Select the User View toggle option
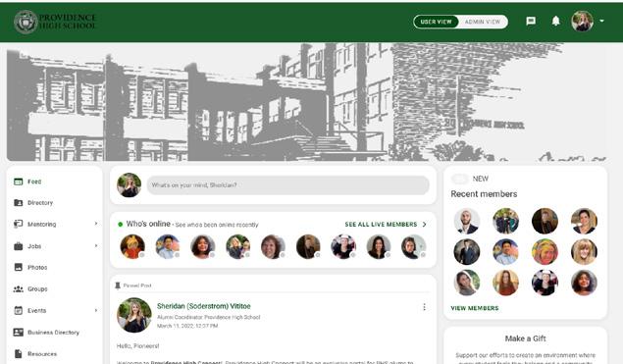This screenshot has width=623, height=364. (437, 22)
